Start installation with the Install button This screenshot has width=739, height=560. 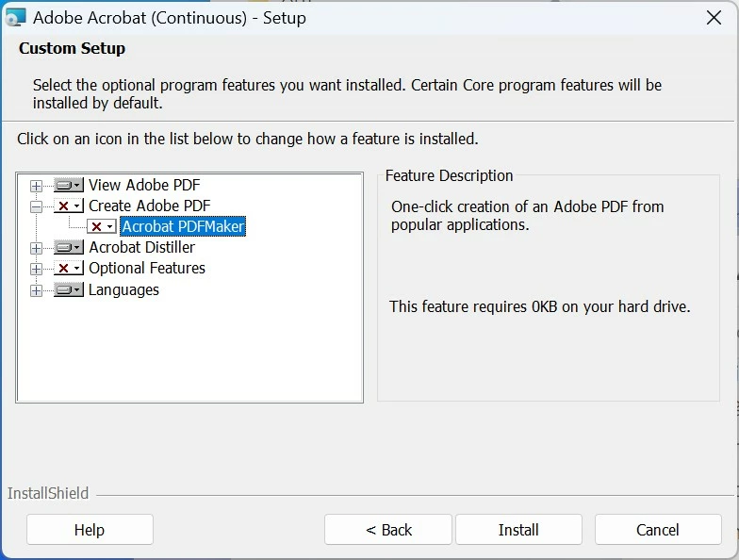coord(518,530)
